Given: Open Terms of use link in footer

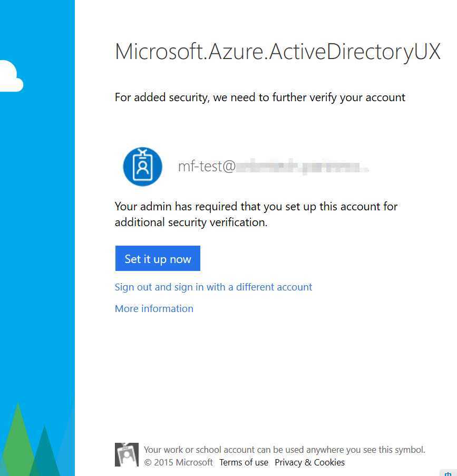Looking at the screenshot, I should pos(244,462).
